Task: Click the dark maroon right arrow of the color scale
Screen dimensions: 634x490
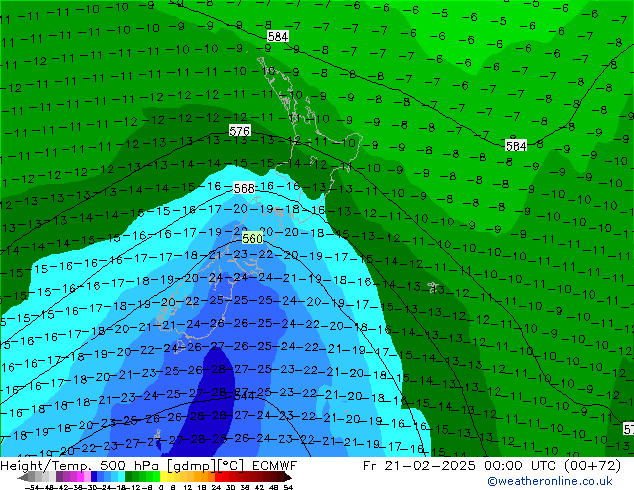Action: pyautogui.click(x=288, y=477)
